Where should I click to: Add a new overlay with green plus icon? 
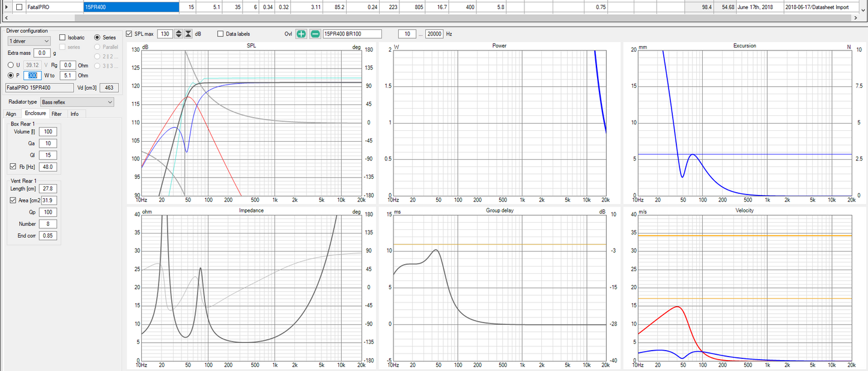point(301,34)
